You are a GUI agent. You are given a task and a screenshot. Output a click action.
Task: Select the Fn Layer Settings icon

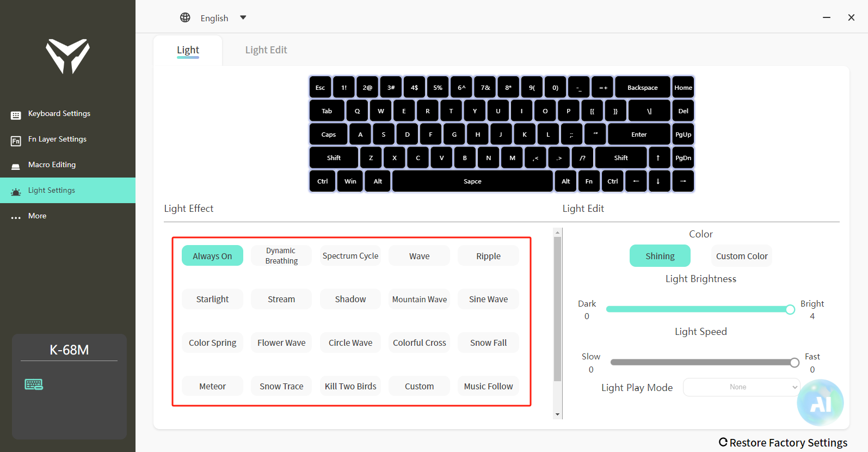point(16,141)
